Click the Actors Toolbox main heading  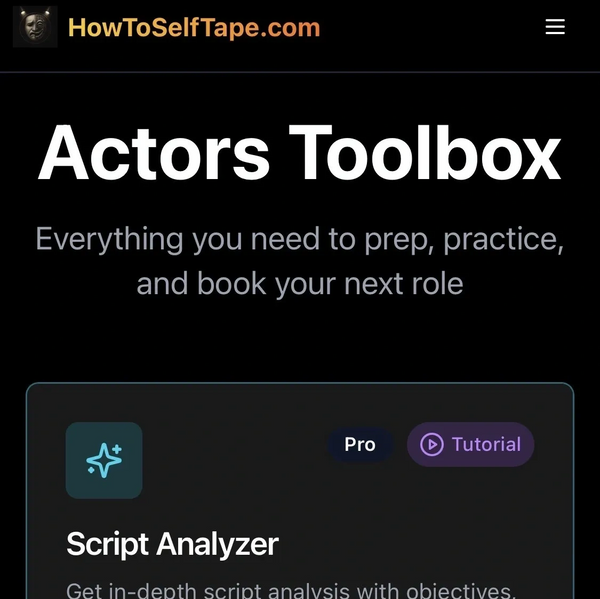(x=300, y=152)
